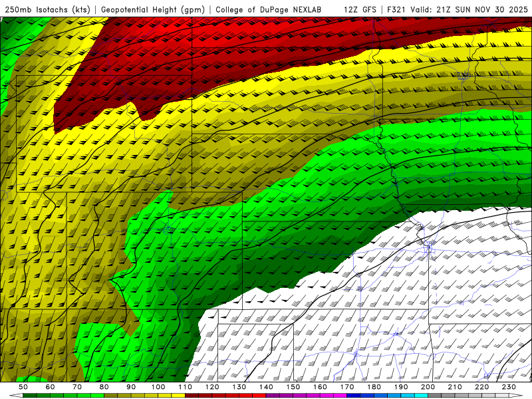Click the bright red swatch just left of 140

(259, 396)
